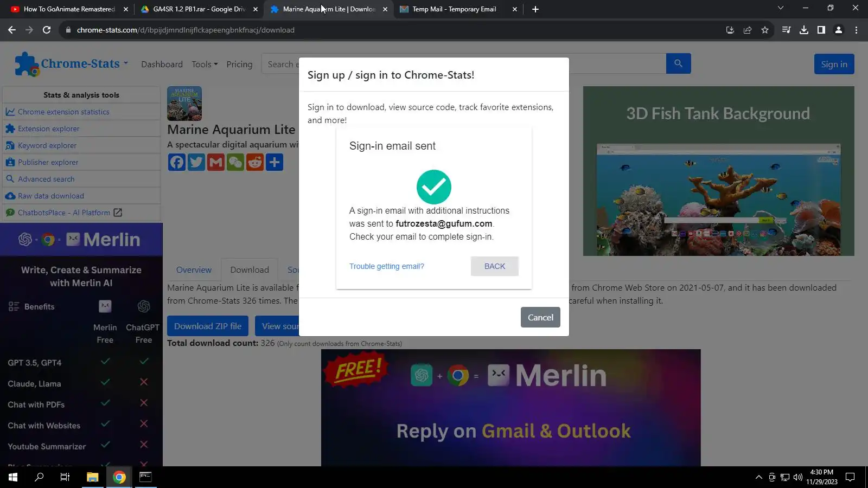Expand the Chrome-Stats logo dropdown arrow
The image size is (868, 488).
126,63
